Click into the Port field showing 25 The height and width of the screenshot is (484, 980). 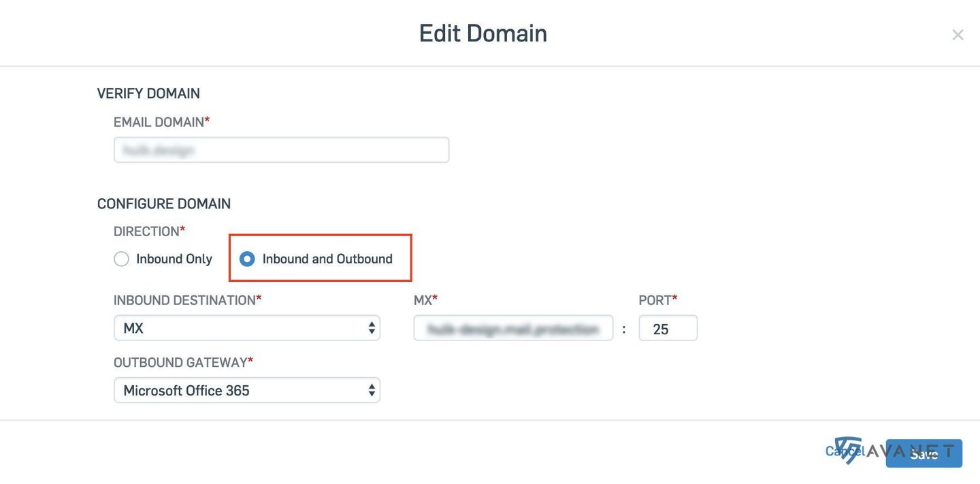(668, 328)
